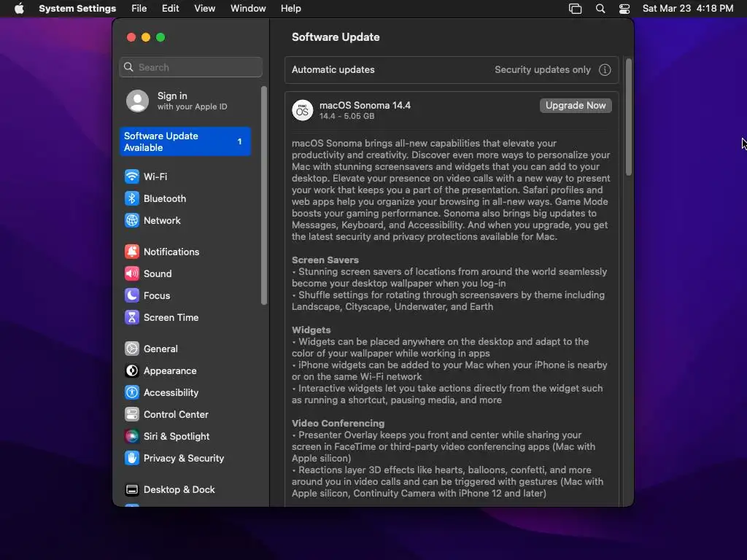Viewport: 747px width, 560px height.
Task: Select the Privacy & Security label
Action: coord(183,459)
